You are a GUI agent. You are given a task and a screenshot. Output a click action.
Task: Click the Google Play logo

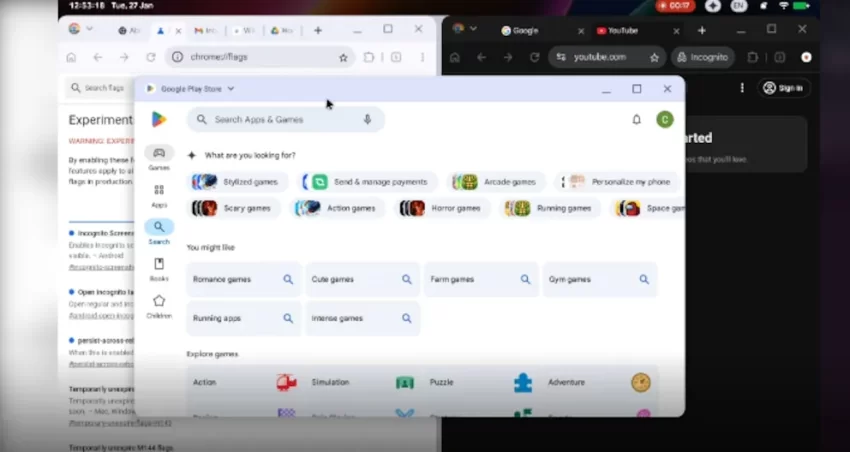point(159,120)
